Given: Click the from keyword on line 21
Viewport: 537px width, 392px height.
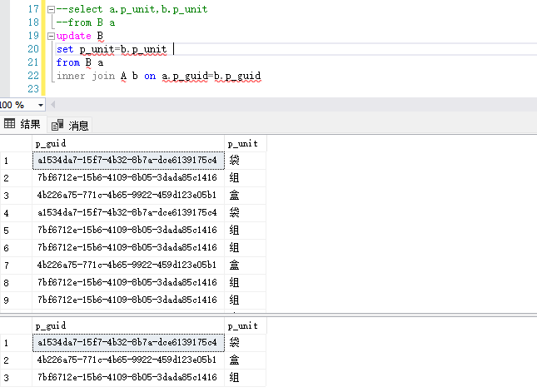Looking at the screenshot, I should point(67,62).
